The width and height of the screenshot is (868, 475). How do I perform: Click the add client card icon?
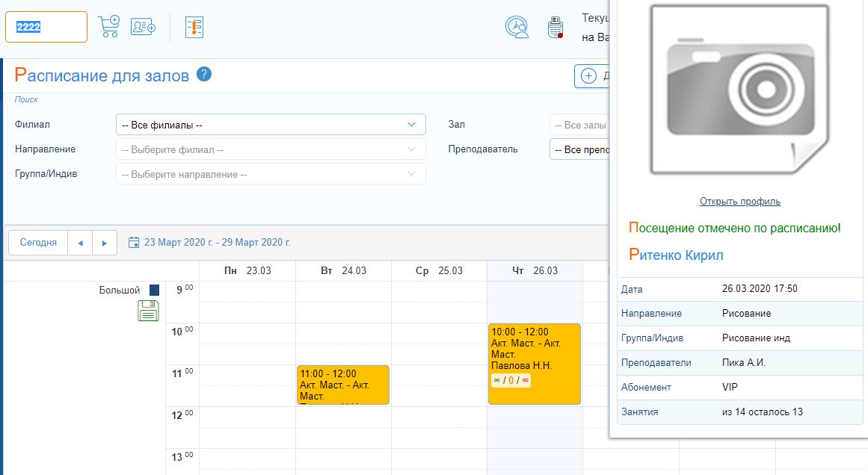click(143, 27)
